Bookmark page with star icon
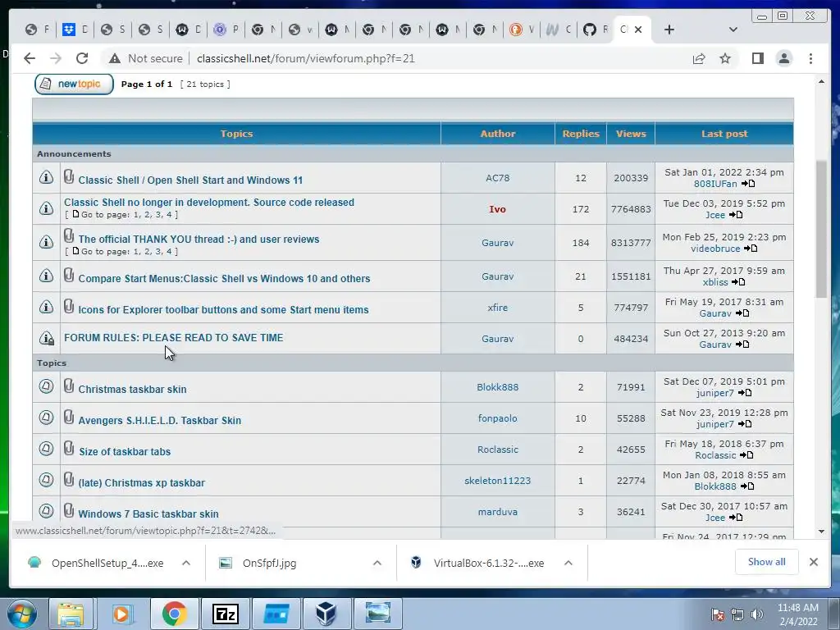Screen dimensions: 840x630 coord(725,58)
